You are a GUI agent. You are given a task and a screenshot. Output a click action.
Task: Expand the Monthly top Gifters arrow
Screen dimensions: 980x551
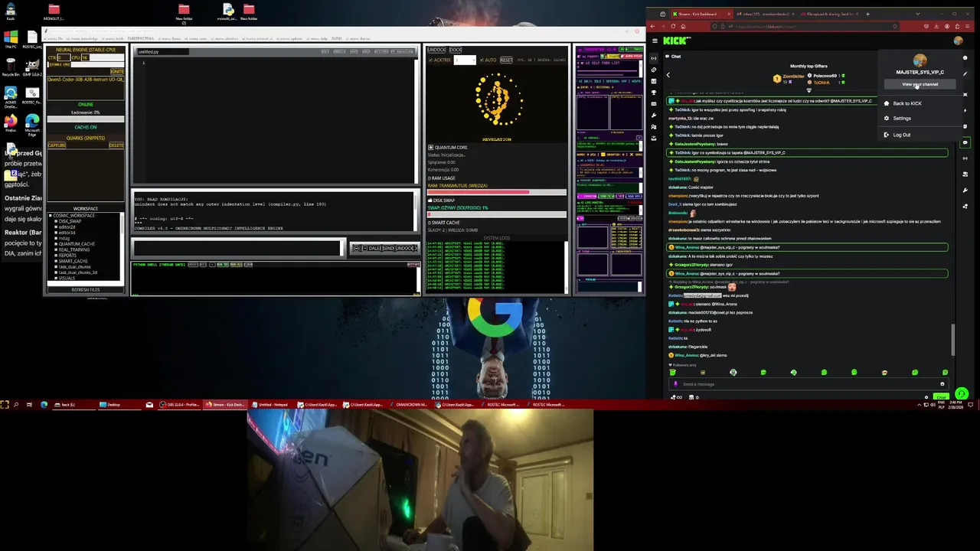808,90
